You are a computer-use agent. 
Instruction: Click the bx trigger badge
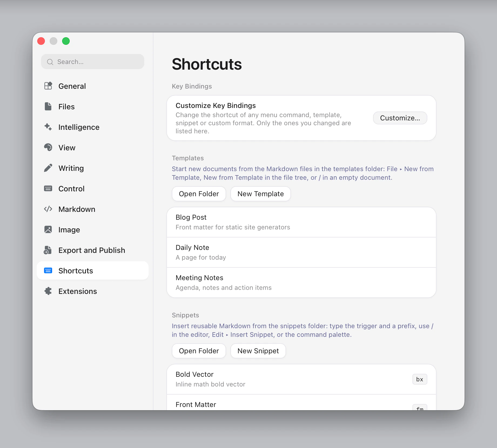(x=420, y=379)
